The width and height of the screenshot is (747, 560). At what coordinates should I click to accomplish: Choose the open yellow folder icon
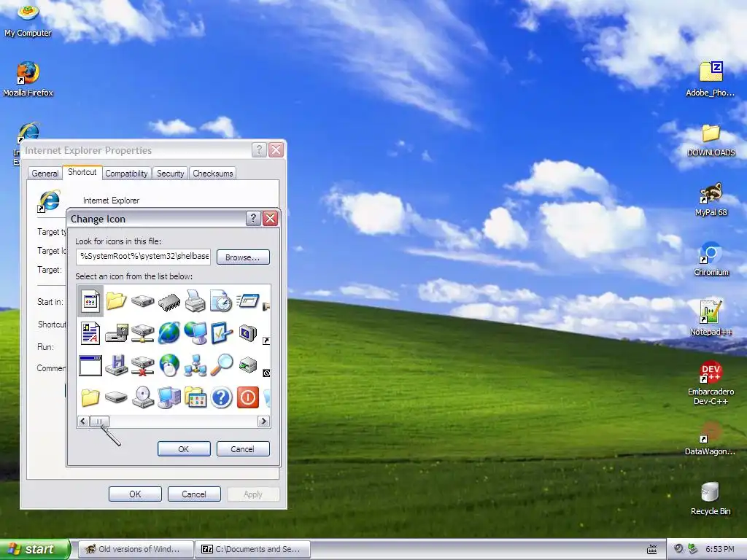pos(116,301)
